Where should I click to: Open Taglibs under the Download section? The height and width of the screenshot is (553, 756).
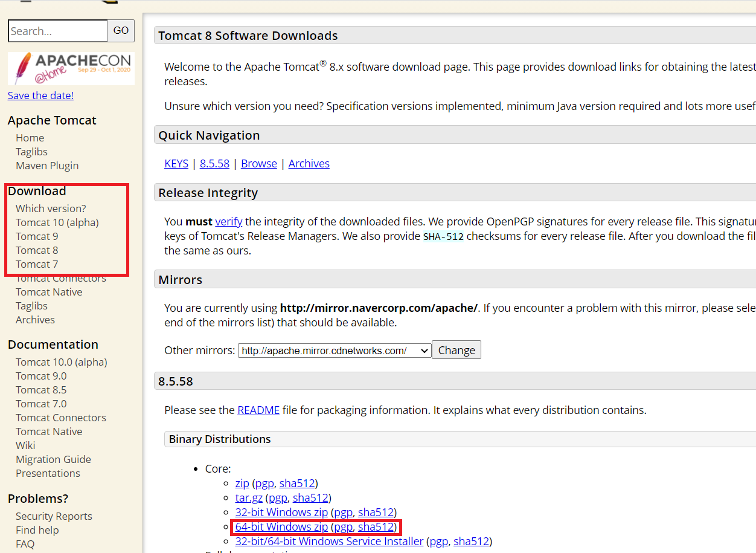[31, 306]
